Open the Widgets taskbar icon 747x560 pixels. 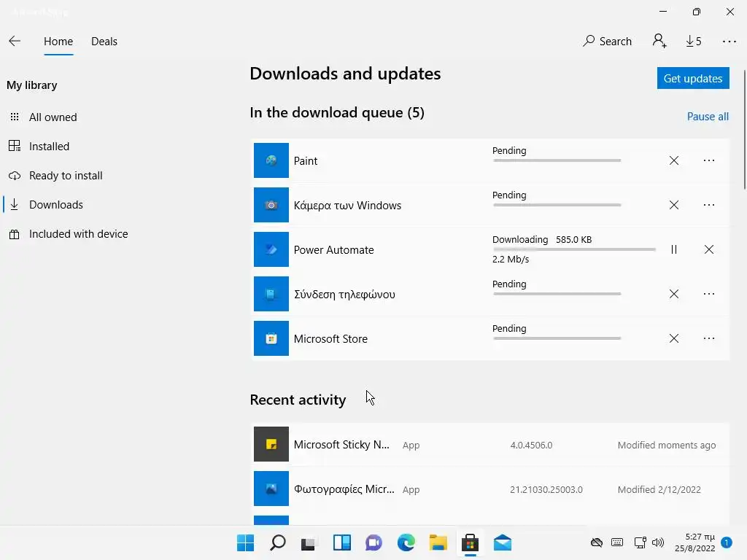coord(341,542)
